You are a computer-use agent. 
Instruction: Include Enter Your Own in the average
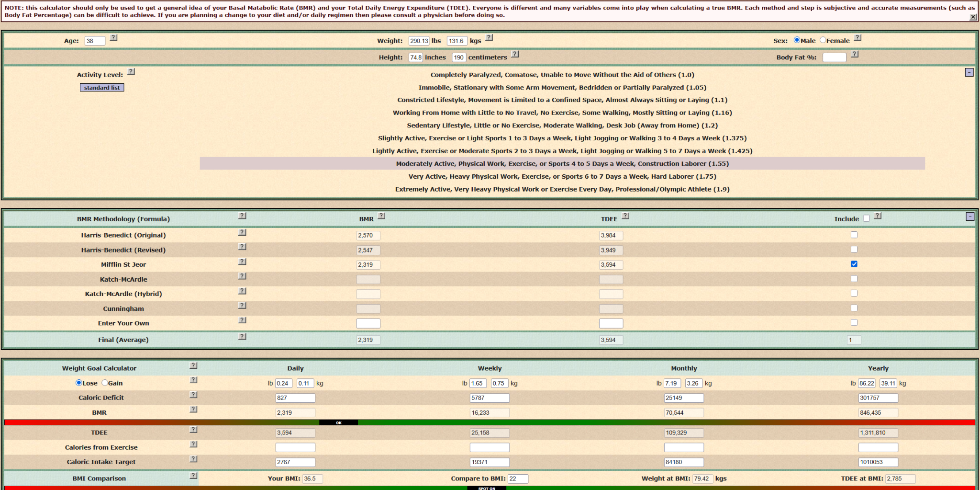(x=854, y=322)
